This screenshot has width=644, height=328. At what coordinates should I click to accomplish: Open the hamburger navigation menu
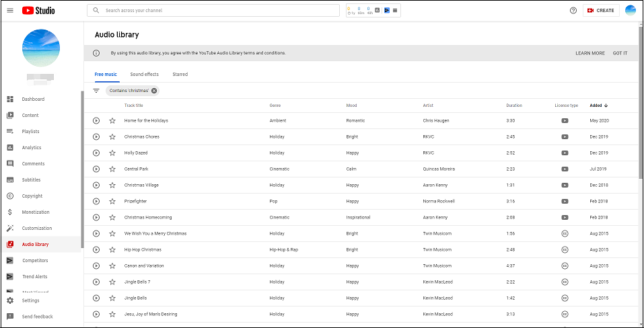click(x=10, y=10)
